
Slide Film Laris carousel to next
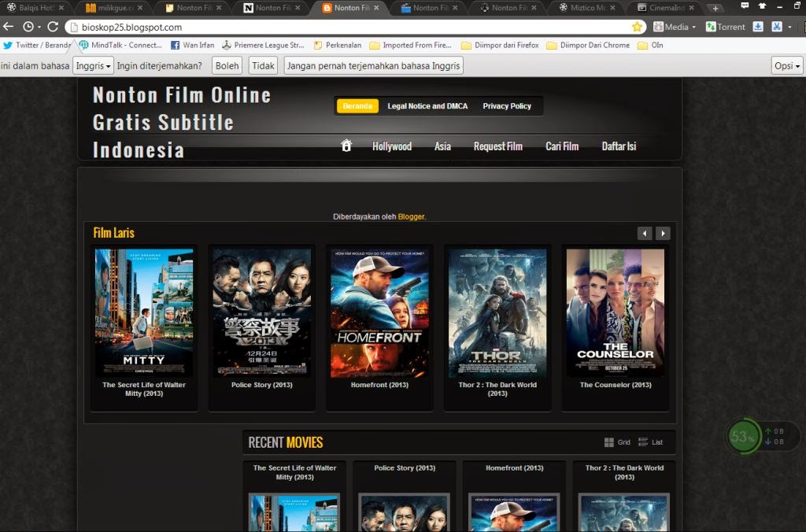pos(663,234)
